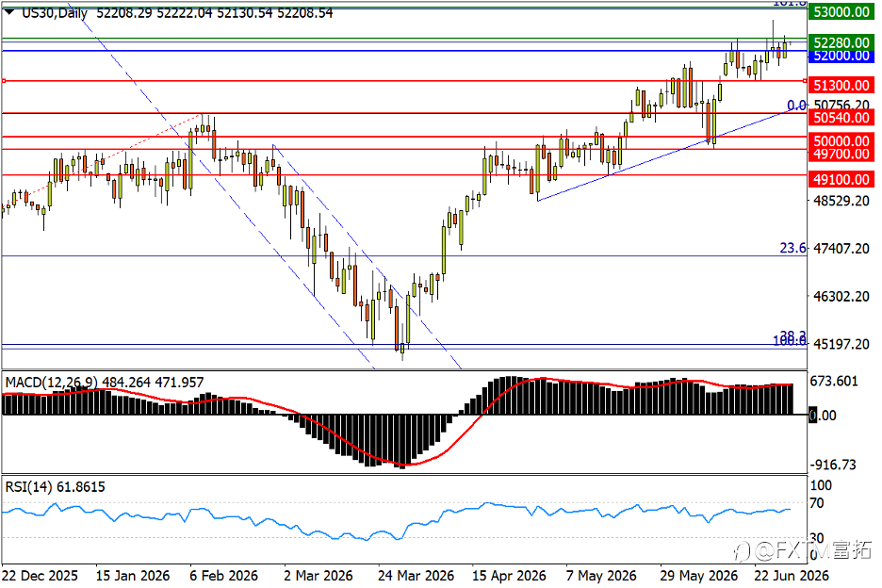Viewport: 882px width, 588px height.
Task: Click the 24 Mar 2026 date label
Action: click(x=416, y=576)
